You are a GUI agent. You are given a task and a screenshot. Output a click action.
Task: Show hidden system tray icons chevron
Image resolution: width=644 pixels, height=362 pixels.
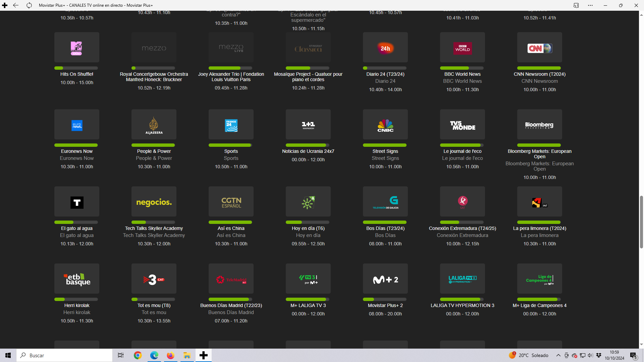coord(558,355)
